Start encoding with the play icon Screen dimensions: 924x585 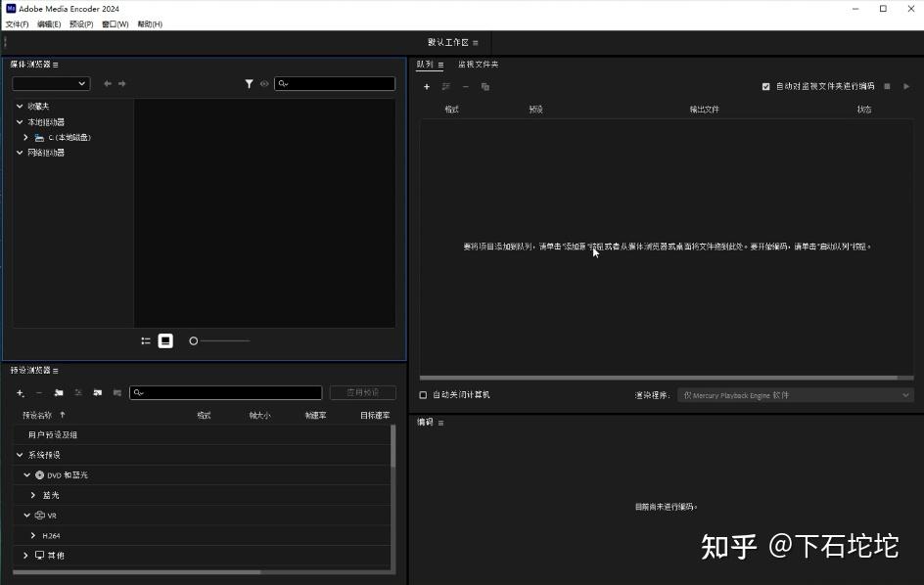pyautogui.click(x=907, y=86)
